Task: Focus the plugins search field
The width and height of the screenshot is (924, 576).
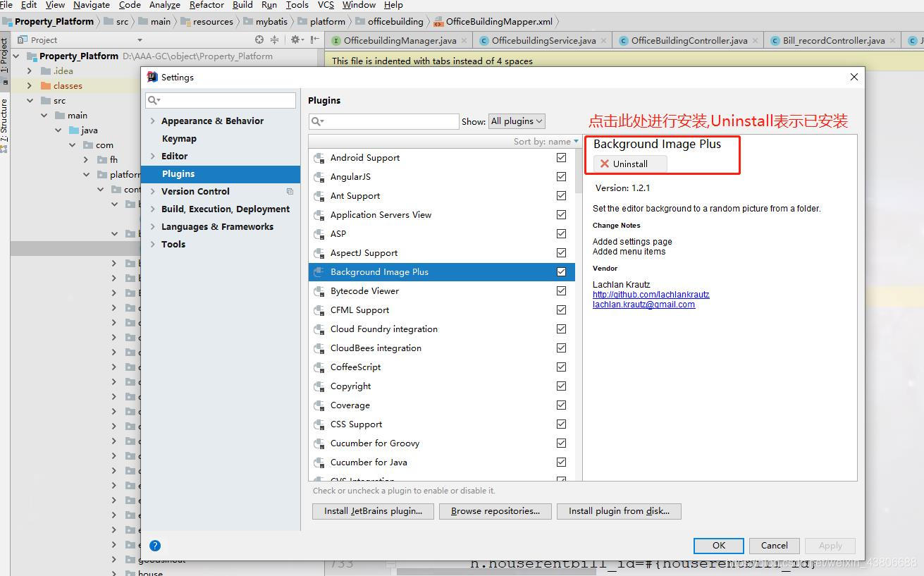Action: 384,121
